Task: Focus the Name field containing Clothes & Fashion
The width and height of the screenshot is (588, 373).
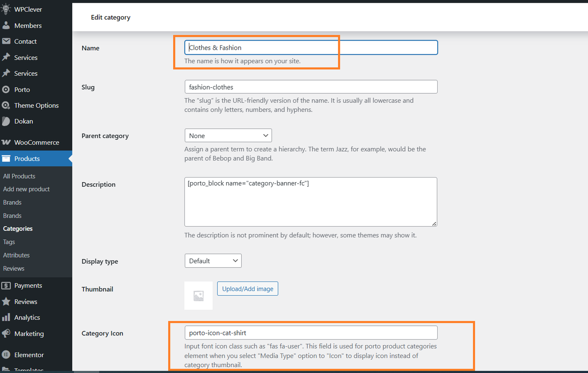Action: [x=311, y=47]
